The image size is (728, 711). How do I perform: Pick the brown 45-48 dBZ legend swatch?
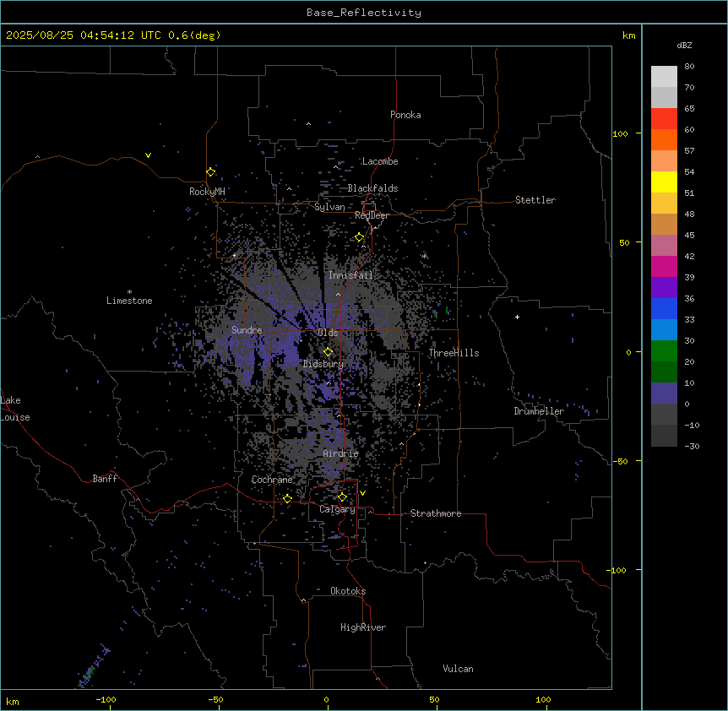pos(664,224)
